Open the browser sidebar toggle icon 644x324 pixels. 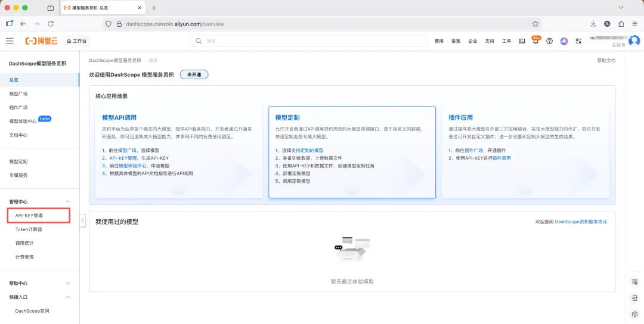coord(10,23)
